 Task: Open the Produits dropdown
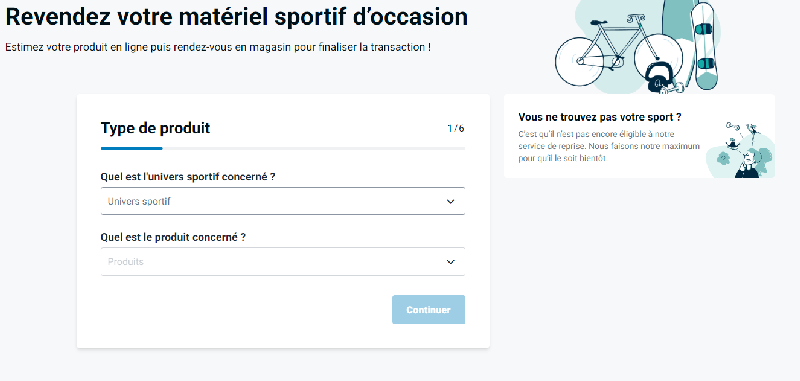click(x=283, y=262)
